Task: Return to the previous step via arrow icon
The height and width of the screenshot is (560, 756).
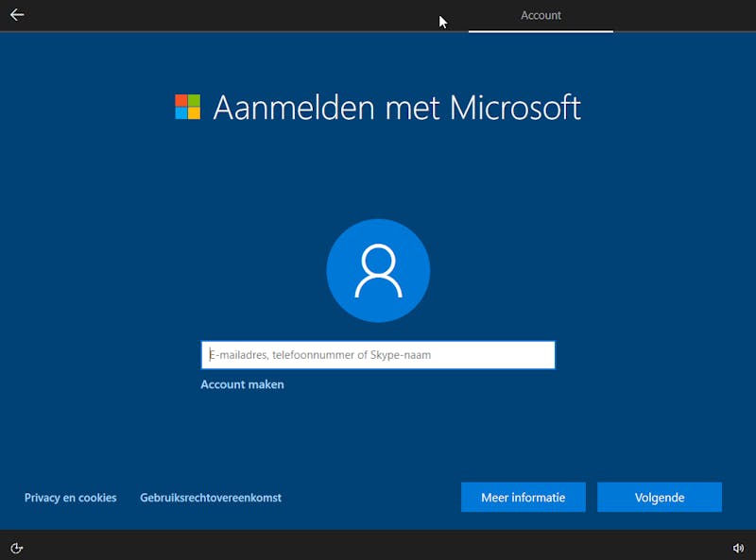Action: [x=19, y=14]
